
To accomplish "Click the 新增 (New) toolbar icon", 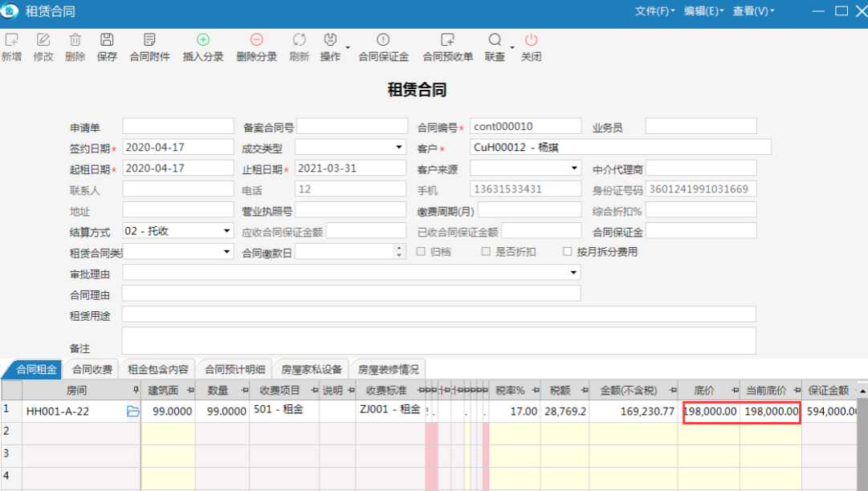I will pyautogui.click(x=11, y=40).
